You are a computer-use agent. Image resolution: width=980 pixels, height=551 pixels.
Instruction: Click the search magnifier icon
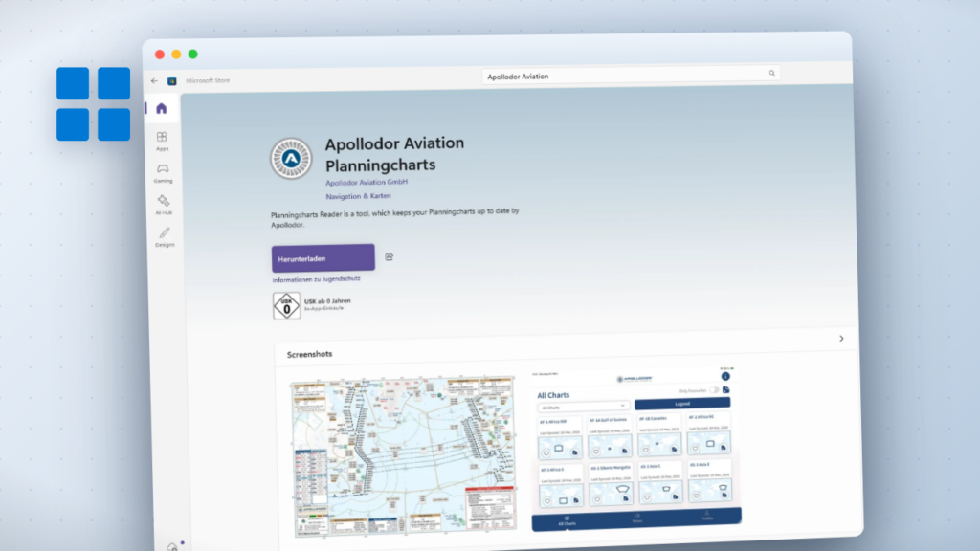tap(772, 73)
